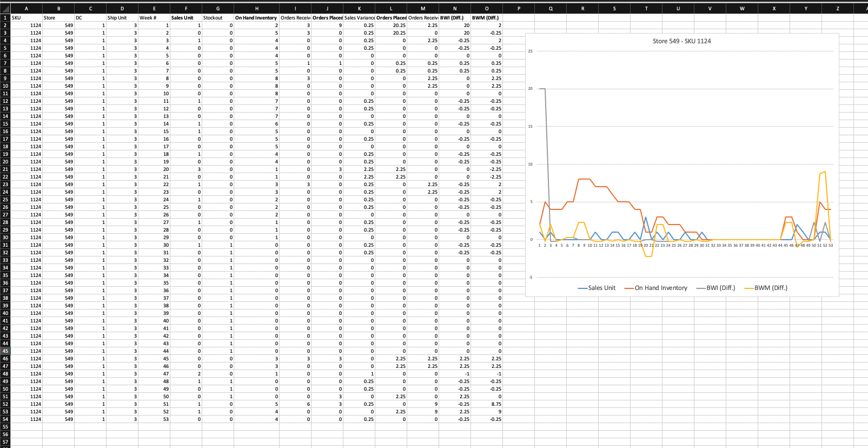
Task: Click Orders Received header in column I
Action: click(295, 18)
